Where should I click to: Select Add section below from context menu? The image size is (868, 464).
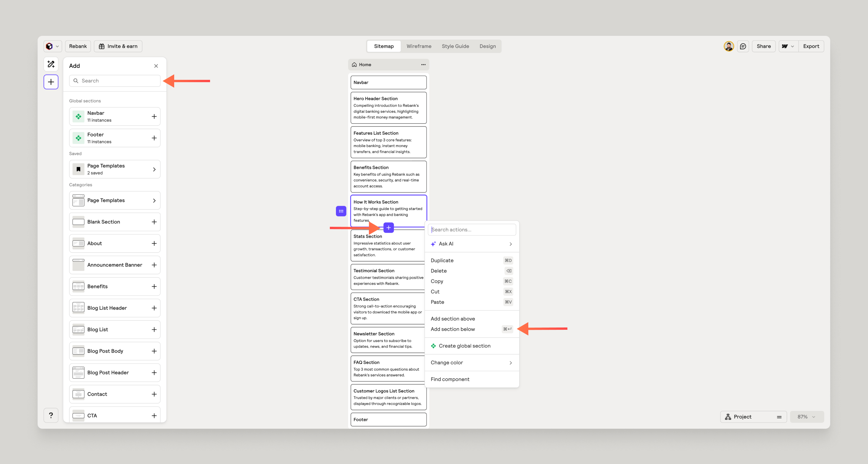pyautogui.click(x=453, y=329)
